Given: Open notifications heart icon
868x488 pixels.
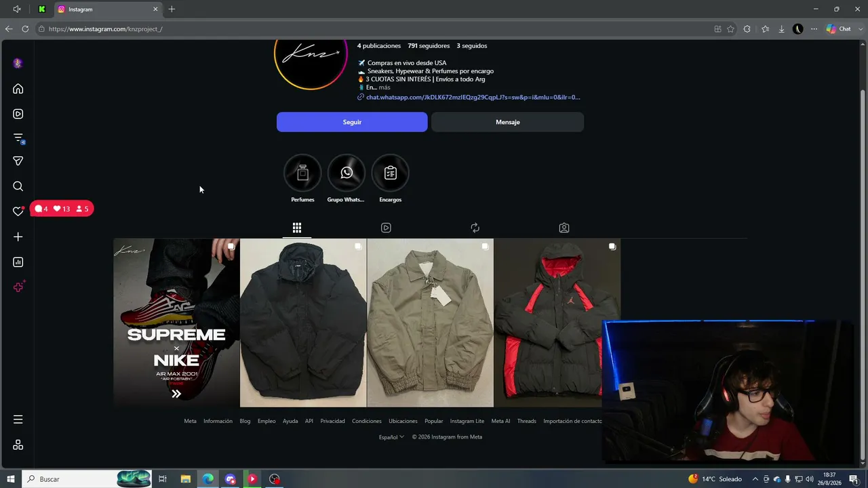Looking at the screenshot, I should [18, 211].
